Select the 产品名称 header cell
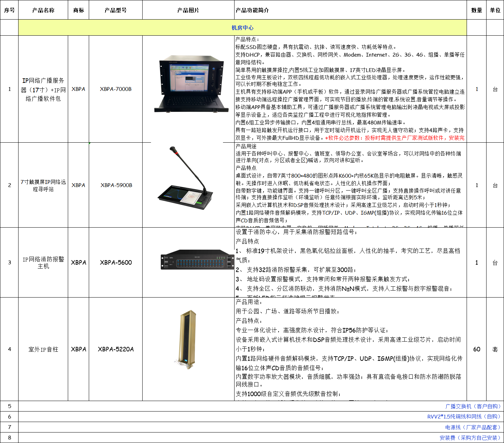The width and height of the screenshot is (504, 443). pyautogui.click(x=43, y=10)
